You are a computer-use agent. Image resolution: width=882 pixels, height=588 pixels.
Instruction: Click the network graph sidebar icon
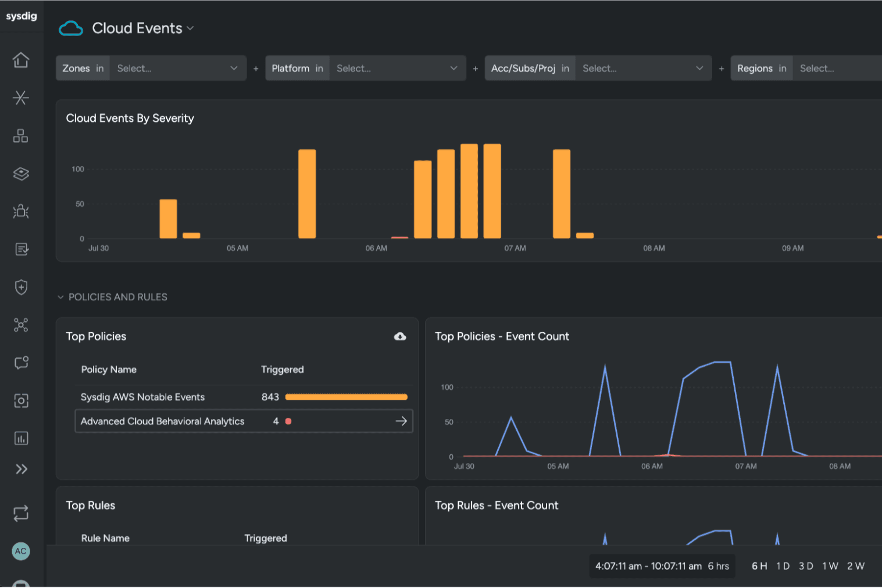[21, 325]
